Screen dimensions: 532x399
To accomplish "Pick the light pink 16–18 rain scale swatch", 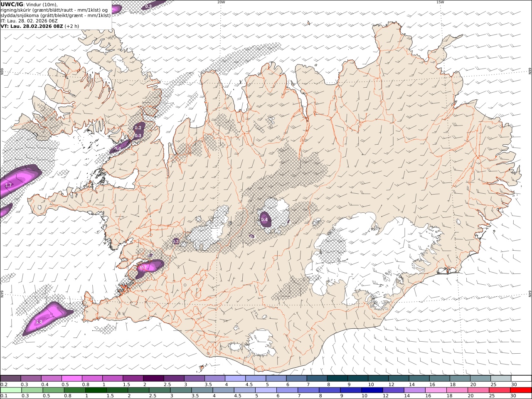I will coord(435,390).
